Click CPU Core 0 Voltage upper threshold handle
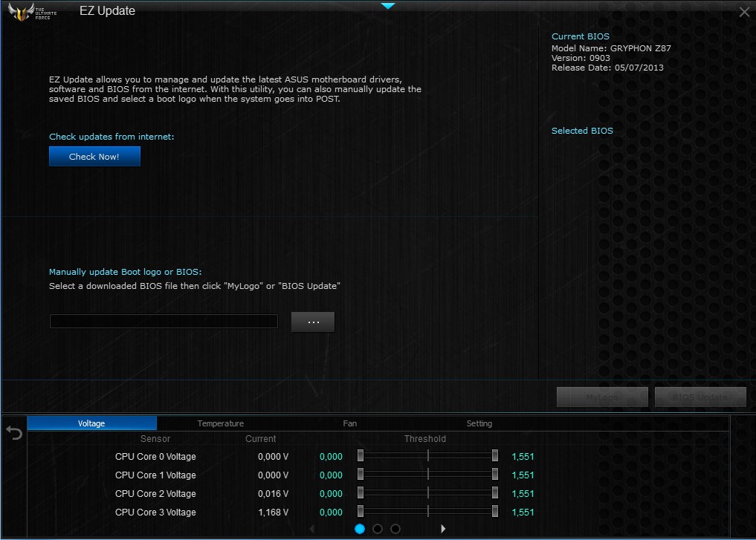 click(x=494, y=456)
